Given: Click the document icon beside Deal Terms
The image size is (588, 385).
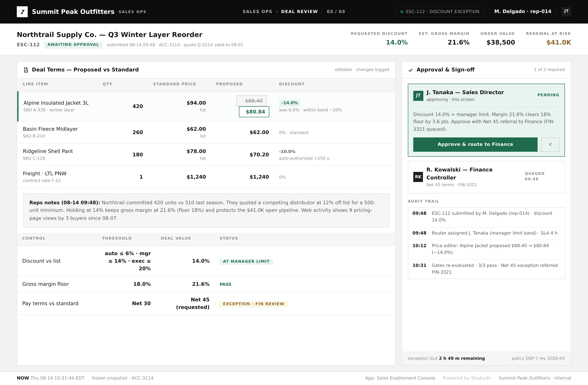Looking at the screenshot, I should pyautogui.click(x=26, y=70).
